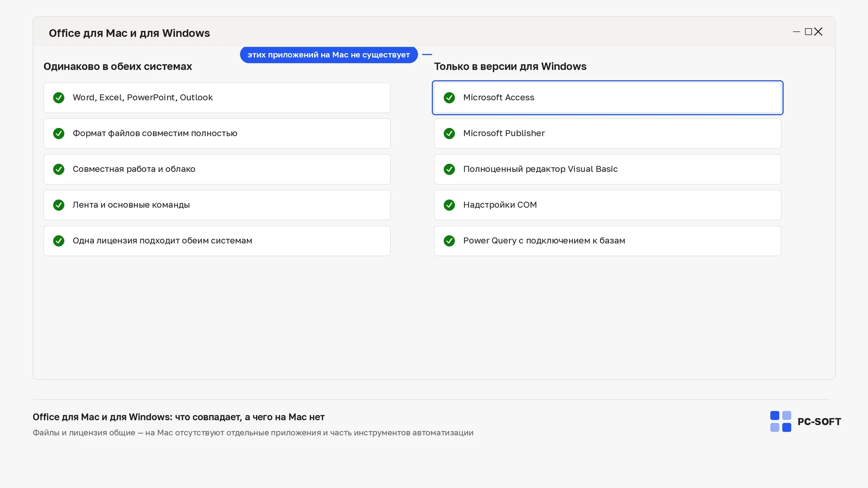Click the caption starting with Файлы и лицензия общие

tap(253, 433)
